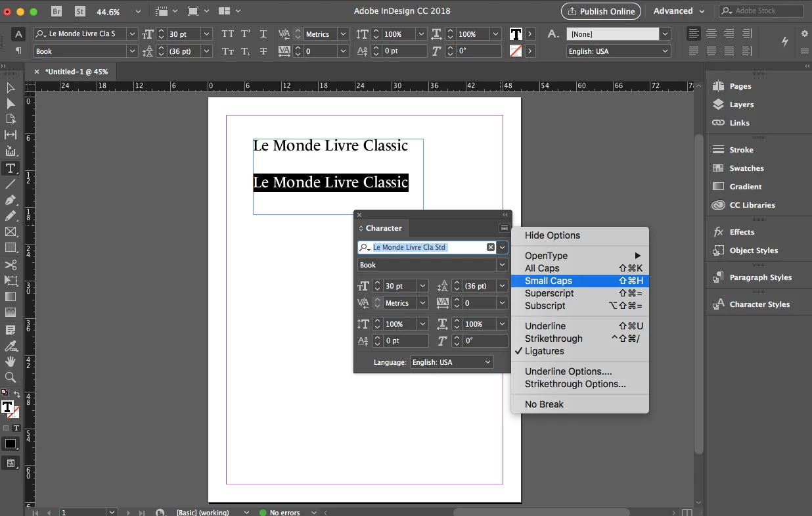The height and width of the screenshot is (516, 812).
Task: Toggle Small Caps button in control bar
Action: [227, 51]
